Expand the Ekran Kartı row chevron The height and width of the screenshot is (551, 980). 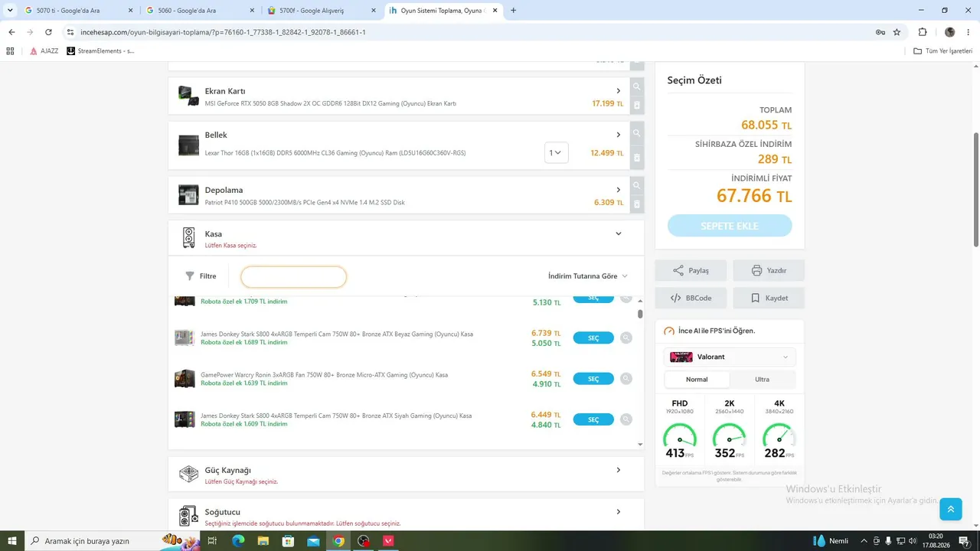pyautogui.click(x=619, y=91)
